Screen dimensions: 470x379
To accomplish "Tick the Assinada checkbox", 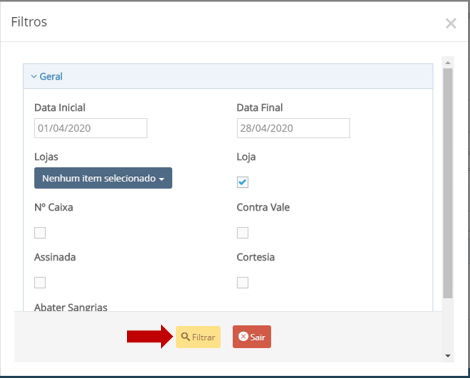I will point(40,283).
